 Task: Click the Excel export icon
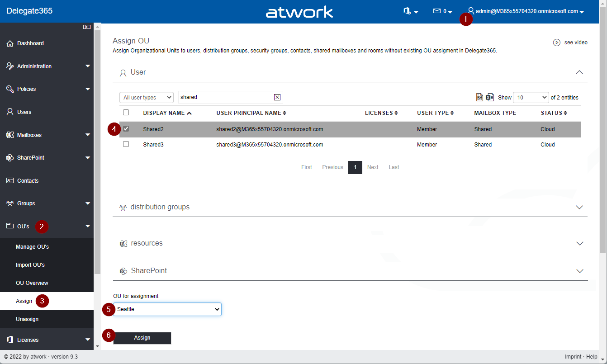click(490, 97)
